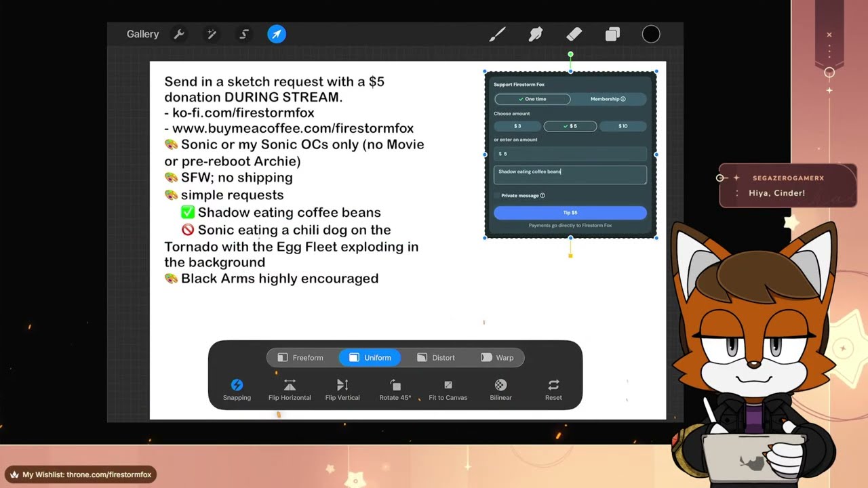Click the 'Black Arms highly encouraged' line
868x488 pixels.
271,279
